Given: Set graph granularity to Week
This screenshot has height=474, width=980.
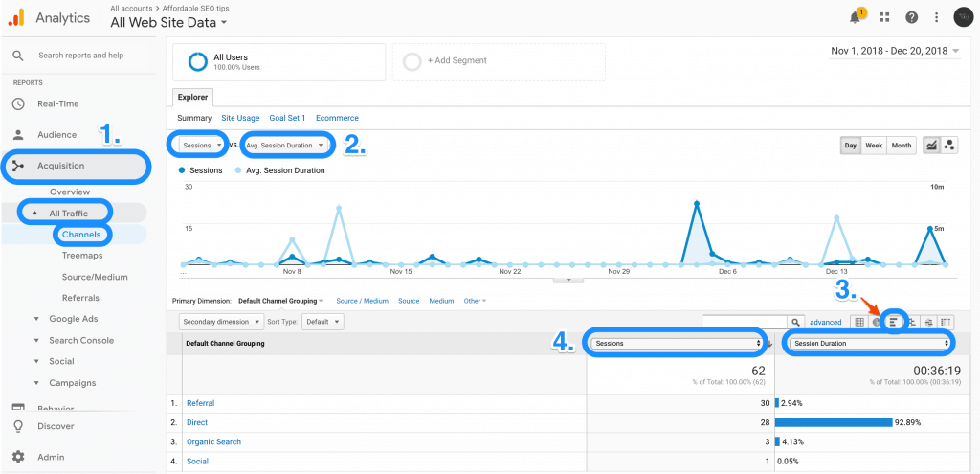Looking at the screenshot, I should 874,146.
